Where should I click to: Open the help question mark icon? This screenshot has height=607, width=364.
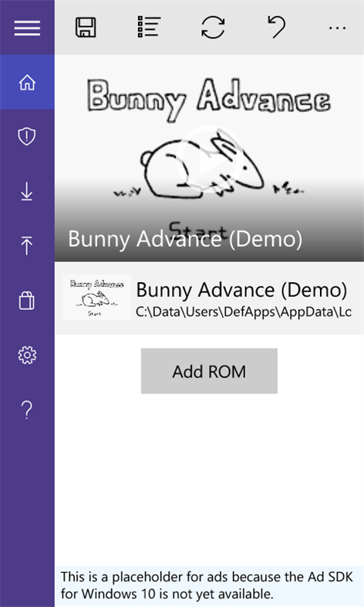pos(27,410)
